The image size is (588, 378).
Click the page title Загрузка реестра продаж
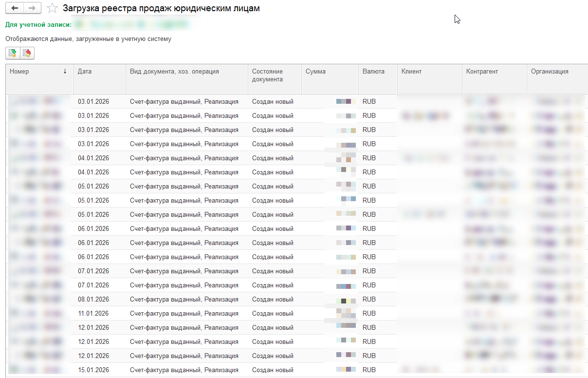coord(161,8)
